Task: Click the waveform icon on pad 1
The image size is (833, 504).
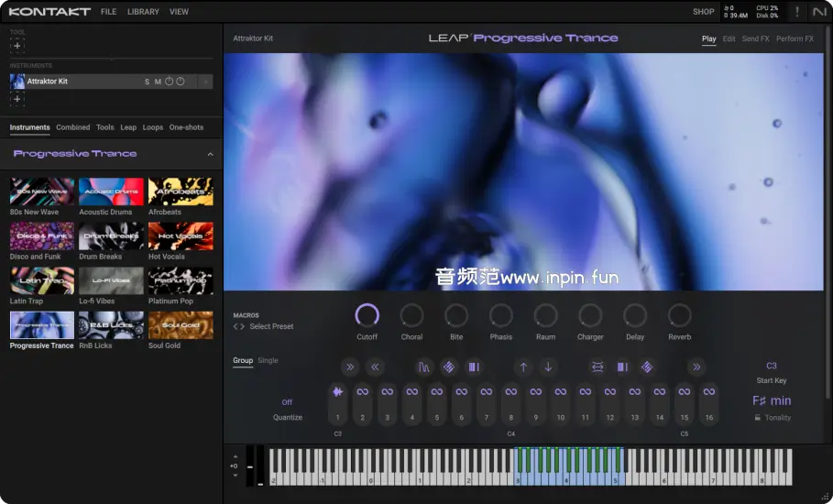Action: (337, 392)
